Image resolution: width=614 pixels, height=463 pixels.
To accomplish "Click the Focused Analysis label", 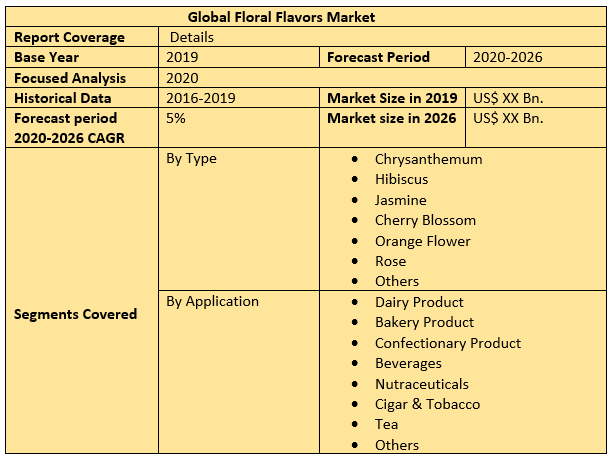I will point(70,78).
